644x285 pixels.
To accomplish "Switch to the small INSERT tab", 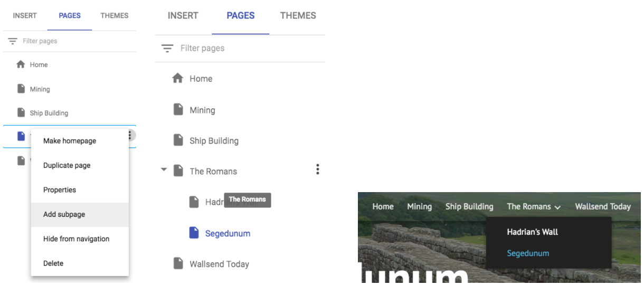I will point(25,16).
